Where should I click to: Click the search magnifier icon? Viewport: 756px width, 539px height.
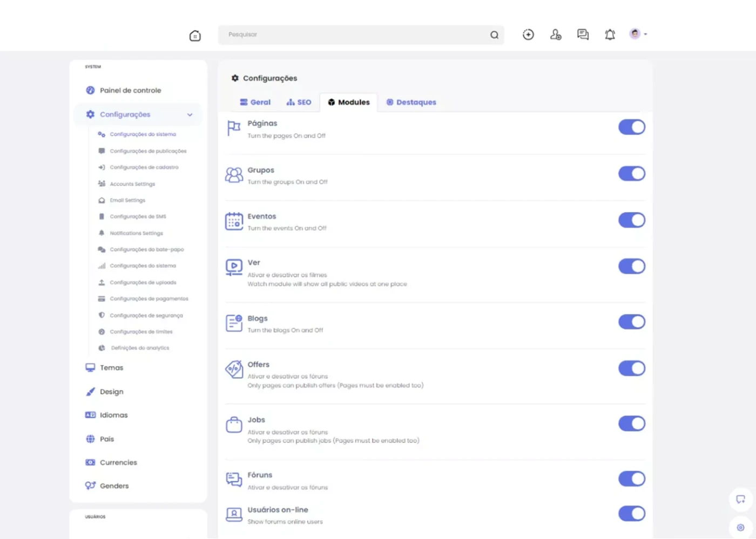point(494,35)
